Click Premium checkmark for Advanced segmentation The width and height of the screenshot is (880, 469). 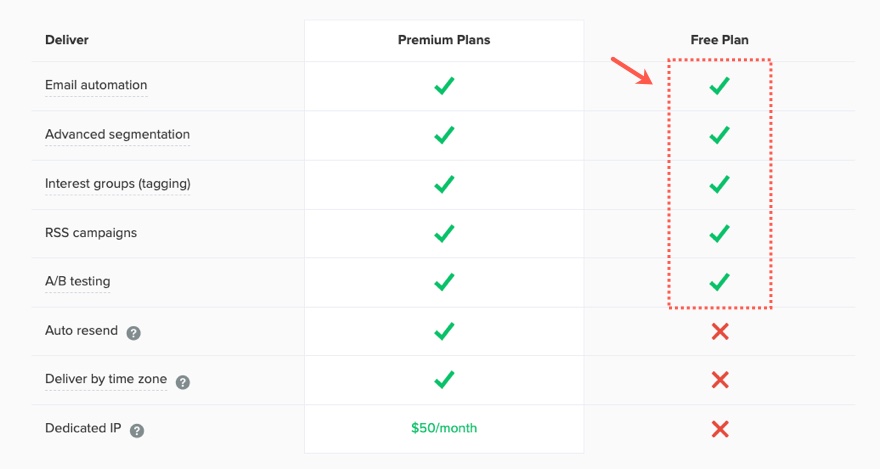click(x=444, y=135)
